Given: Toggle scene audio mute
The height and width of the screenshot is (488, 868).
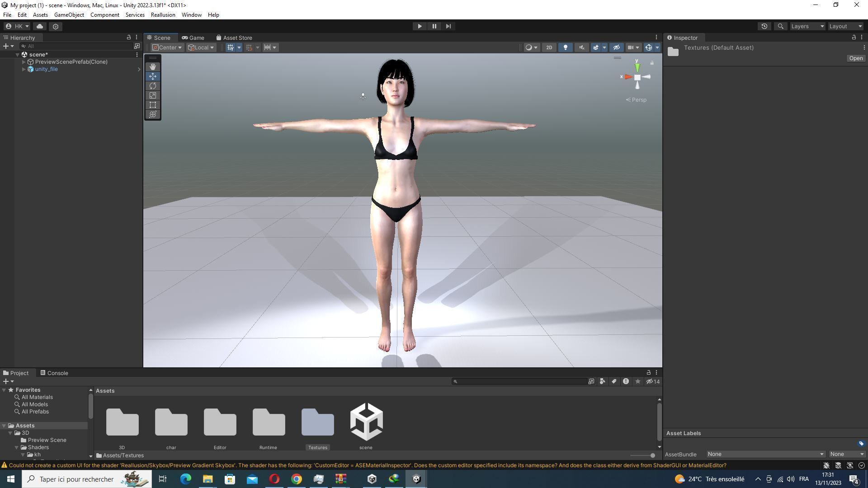Looking at the screenshot, I should (582, 47).
